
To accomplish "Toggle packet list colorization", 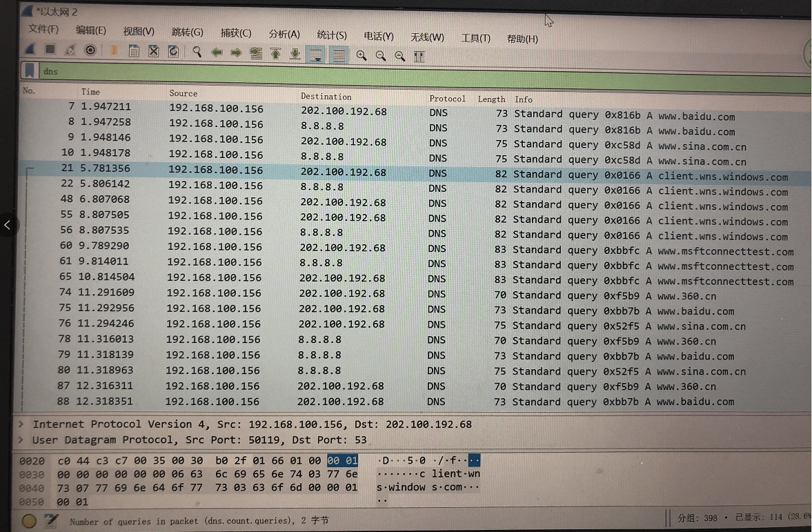I will [x=339, y=55].
